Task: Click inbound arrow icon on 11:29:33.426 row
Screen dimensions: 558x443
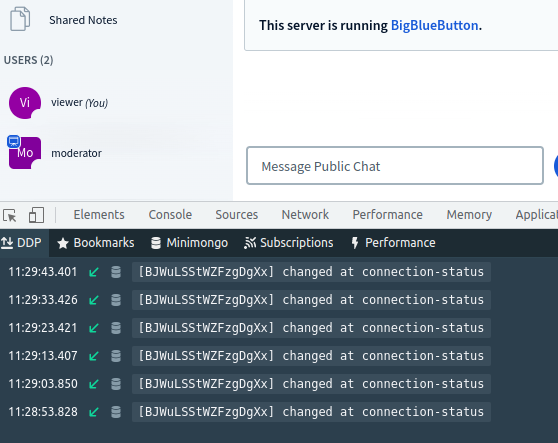Action: (94, 300)
